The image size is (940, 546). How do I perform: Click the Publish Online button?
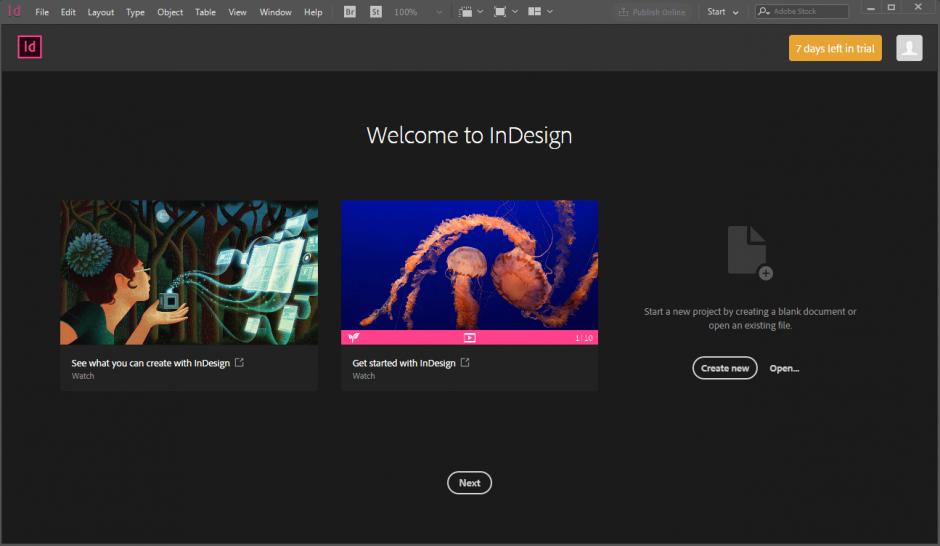[x=651, y=12]
